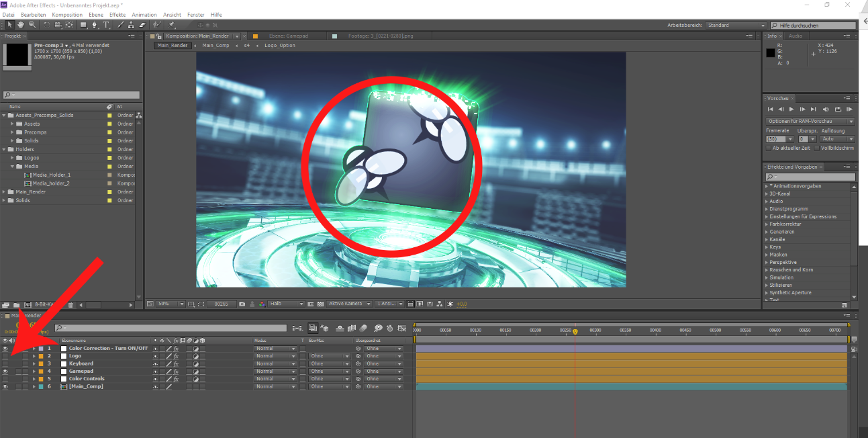This screenshot has width=868, height=438.
Task: Collapse the Media folder in the Projekt panel
Action: pyautogui.click(x=12, y=166)
